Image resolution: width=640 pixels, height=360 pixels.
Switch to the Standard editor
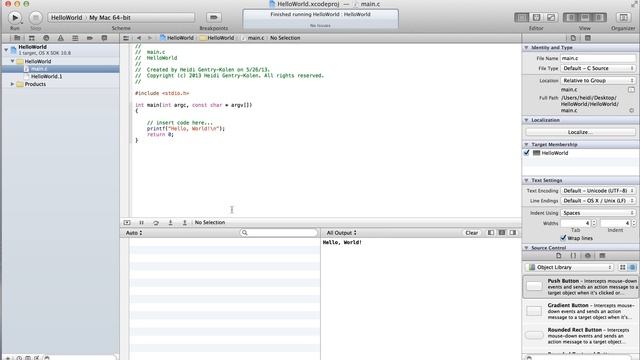[x=522, y=17]
